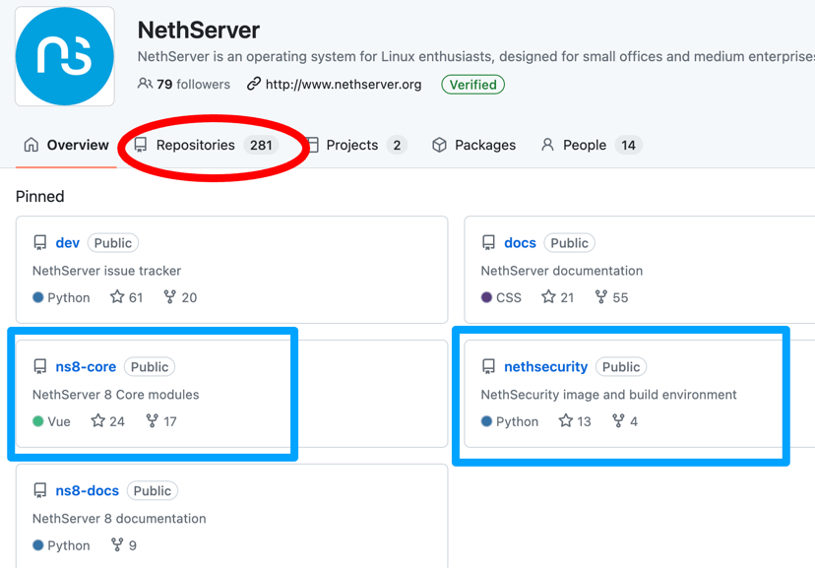Open the 24 stargazers of ns8-core
The height and width of the screenshot is (568, 815).
[x=108, y=421]
